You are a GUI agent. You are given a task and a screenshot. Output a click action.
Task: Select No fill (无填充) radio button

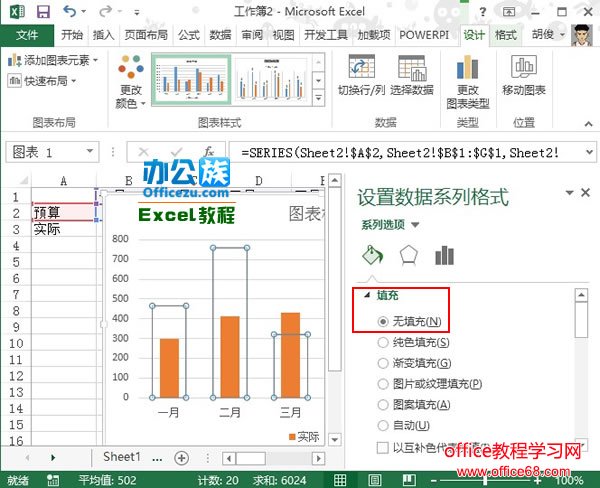[x=383, y=321]
